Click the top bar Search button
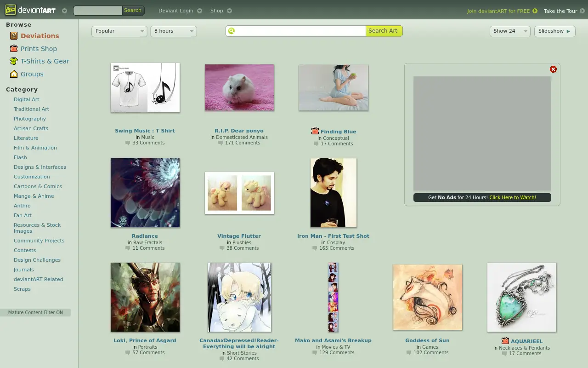 [133, 10]
